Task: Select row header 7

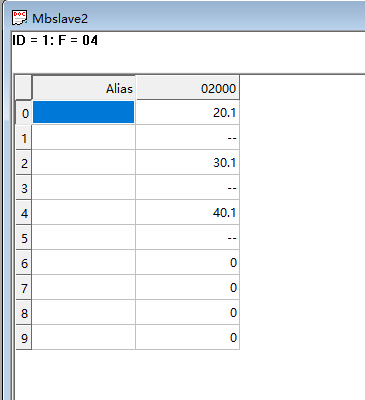Action: 24,288
